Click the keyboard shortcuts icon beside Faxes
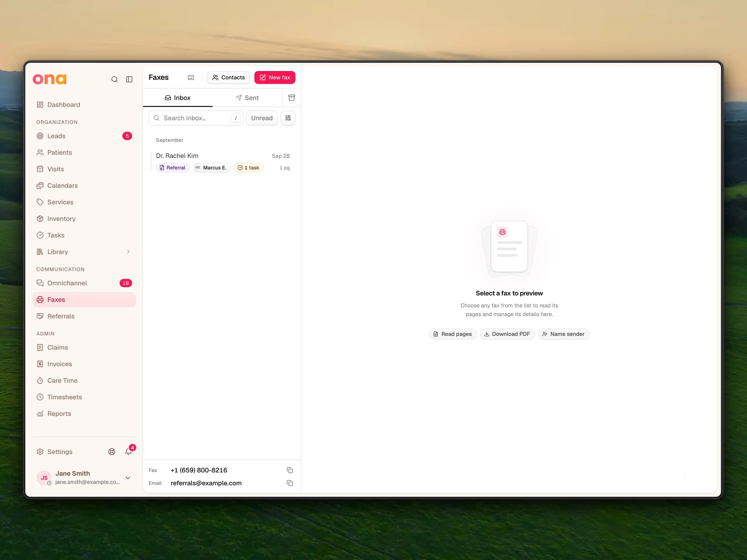The height and width of the screenshot is (560, 747). (x=191, y=78)
